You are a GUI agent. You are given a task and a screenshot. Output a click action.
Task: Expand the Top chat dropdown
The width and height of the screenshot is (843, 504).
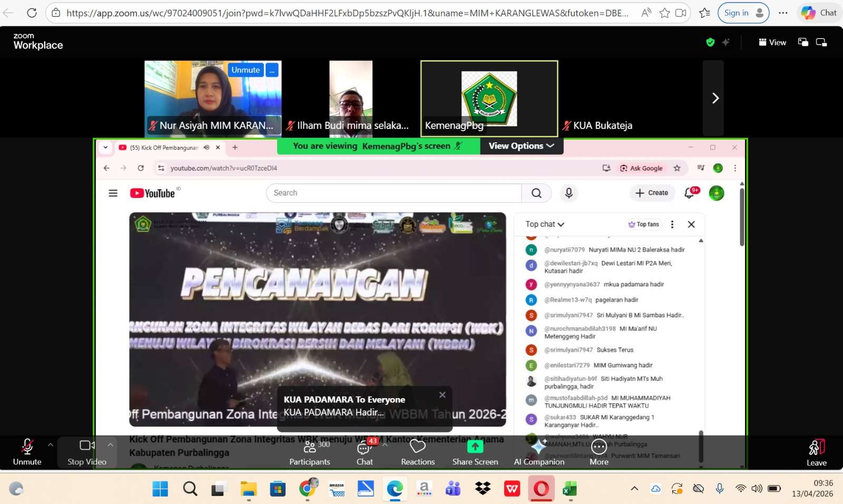click(545, 224)
